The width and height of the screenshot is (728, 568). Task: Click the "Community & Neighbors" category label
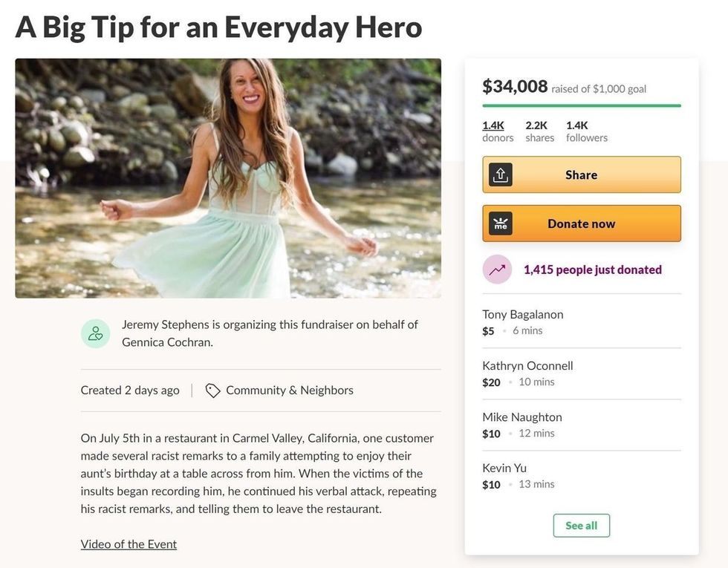point(289,389)
